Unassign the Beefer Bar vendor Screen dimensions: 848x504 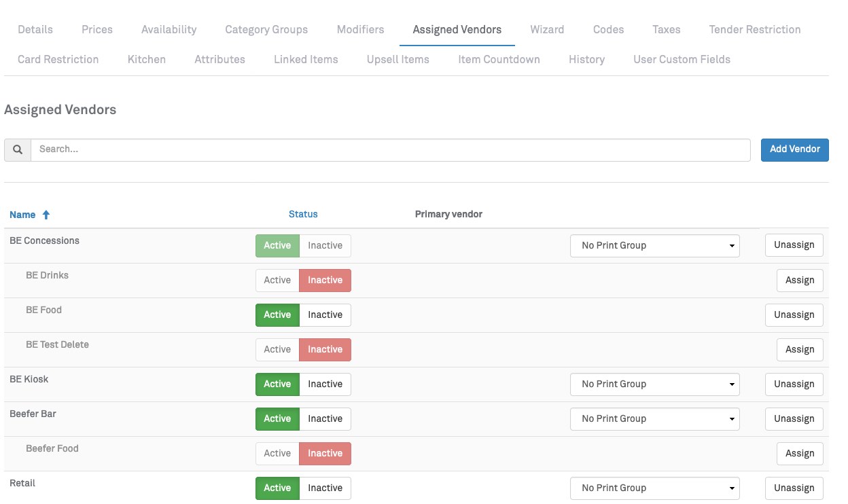(x=794, y=419)
